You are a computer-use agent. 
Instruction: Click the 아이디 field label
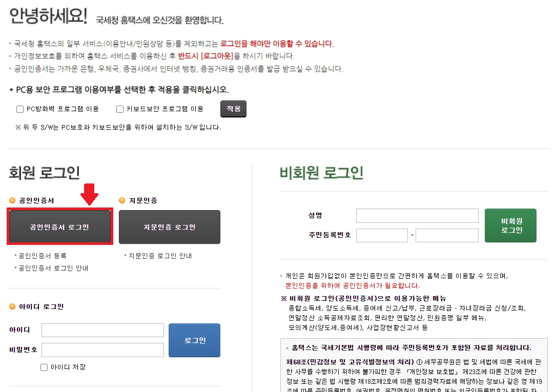20,329
